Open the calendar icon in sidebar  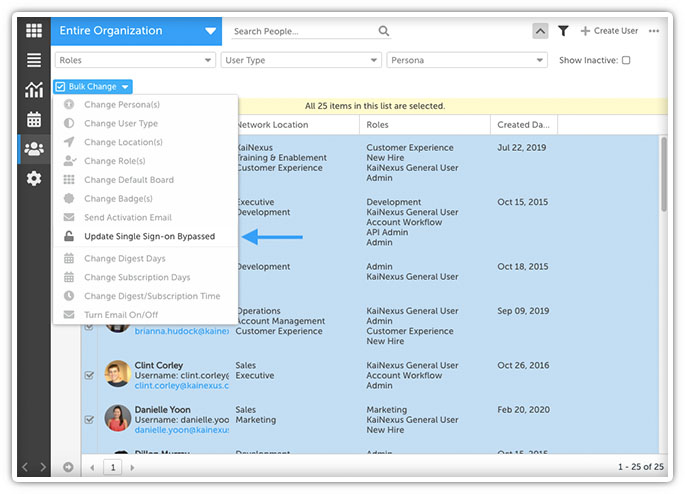[34, 119]
